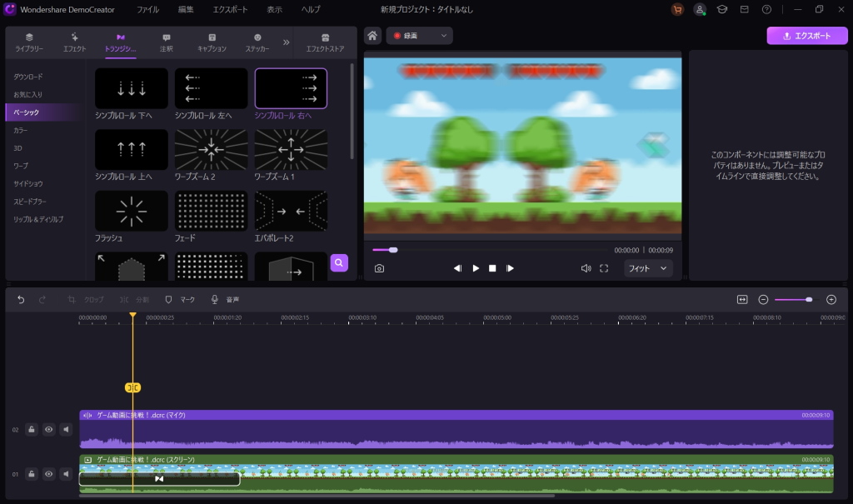
Task: Switch to the エフェクト tab
Action: pyautogui.click(x=75, y=42)
